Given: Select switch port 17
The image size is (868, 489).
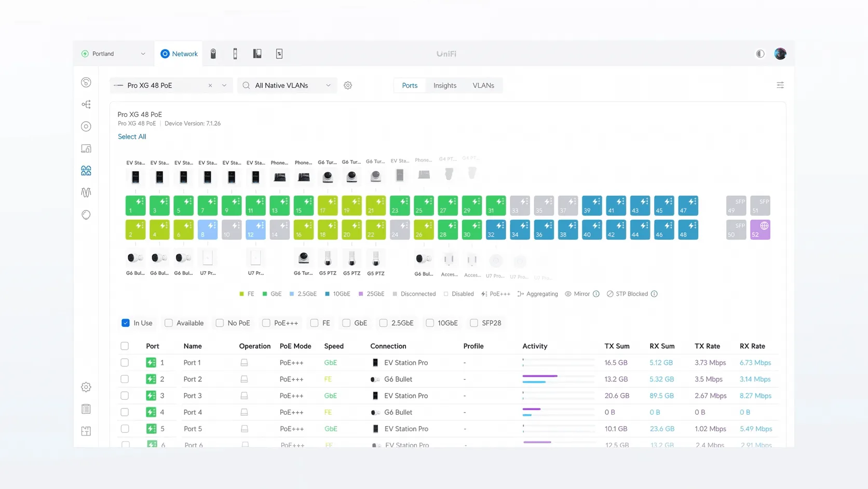Looking at the screenshot, I should (328, 206).
